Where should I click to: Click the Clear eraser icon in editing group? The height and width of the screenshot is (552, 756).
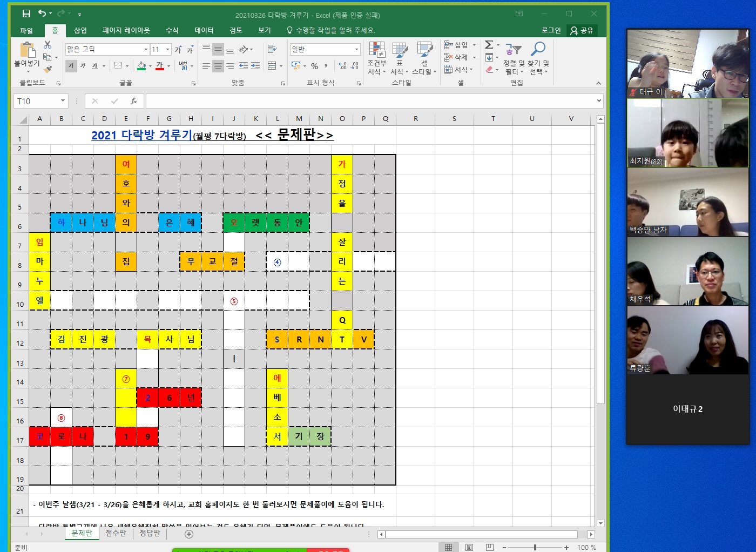(x=489, y=69)
